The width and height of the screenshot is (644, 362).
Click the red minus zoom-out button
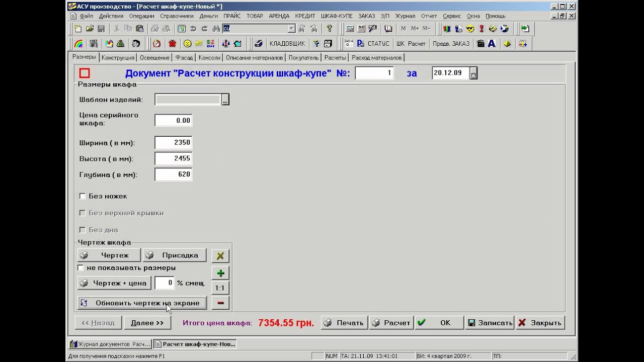tap(220, 303)
